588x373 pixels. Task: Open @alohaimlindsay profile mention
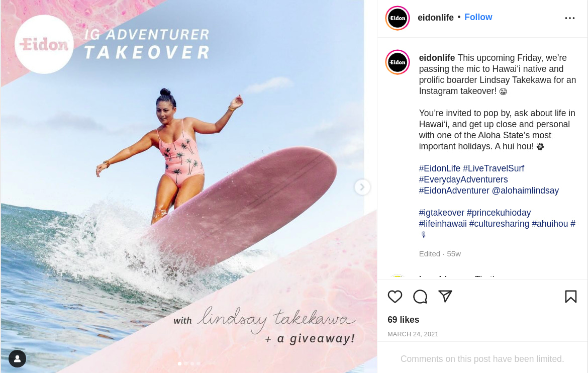point(525,191)
